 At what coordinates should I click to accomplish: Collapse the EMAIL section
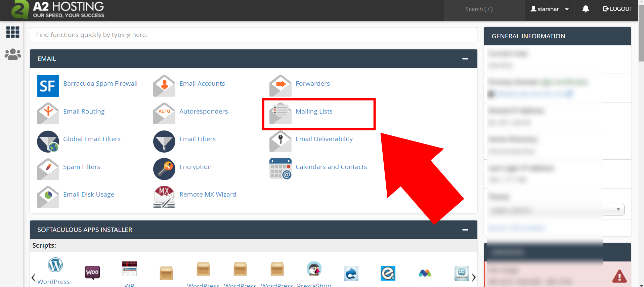[465, 59]
